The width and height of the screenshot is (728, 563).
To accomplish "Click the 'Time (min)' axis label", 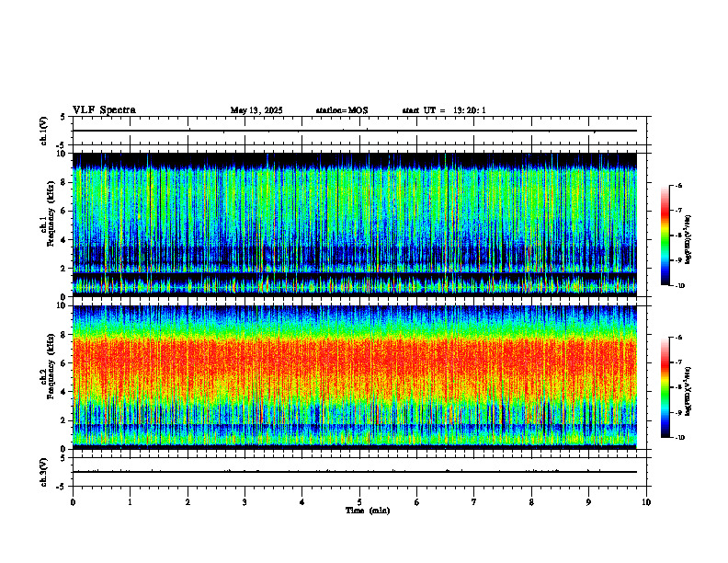I will (x=368, y=511).
